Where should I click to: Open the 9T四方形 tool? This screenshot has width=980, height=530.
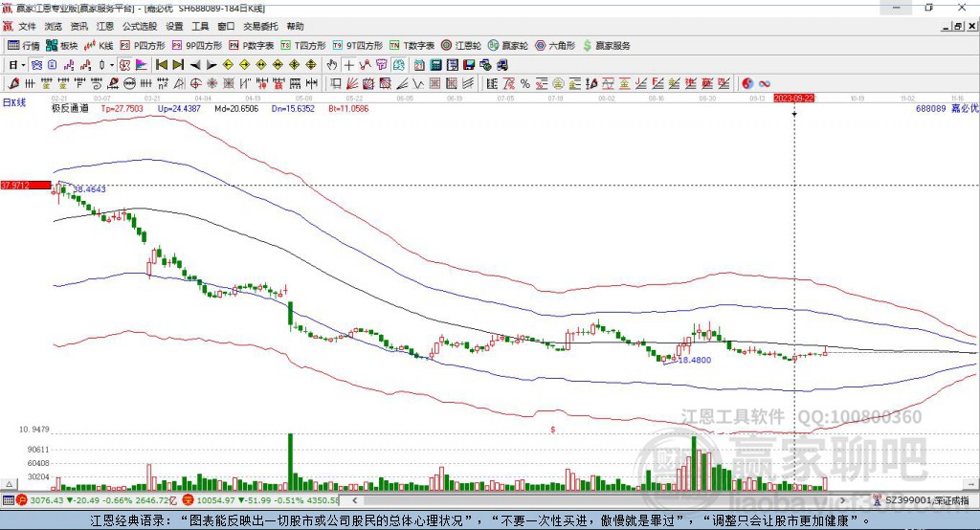(358, 46)
